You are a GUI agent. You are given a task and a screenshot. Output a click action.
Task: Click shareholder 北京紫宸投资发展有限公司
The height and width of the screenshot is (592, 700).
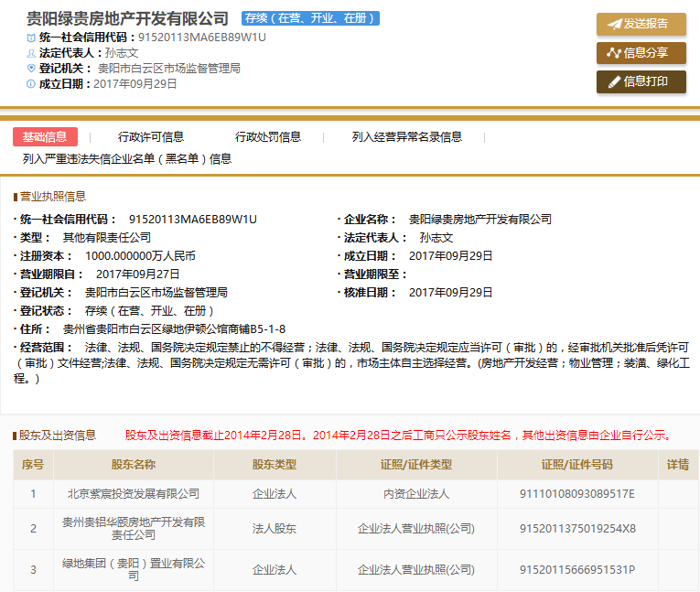click(134, 494)
